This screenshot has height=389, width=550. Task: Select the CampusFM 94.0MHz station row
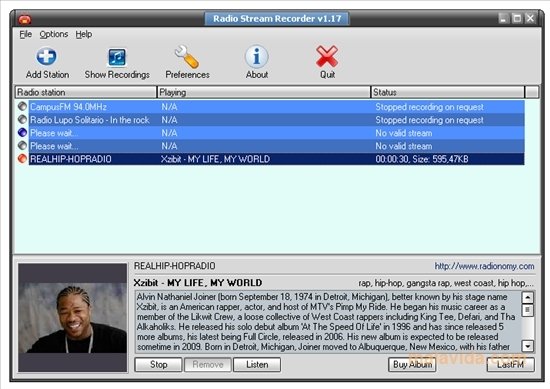pos(276,107)
